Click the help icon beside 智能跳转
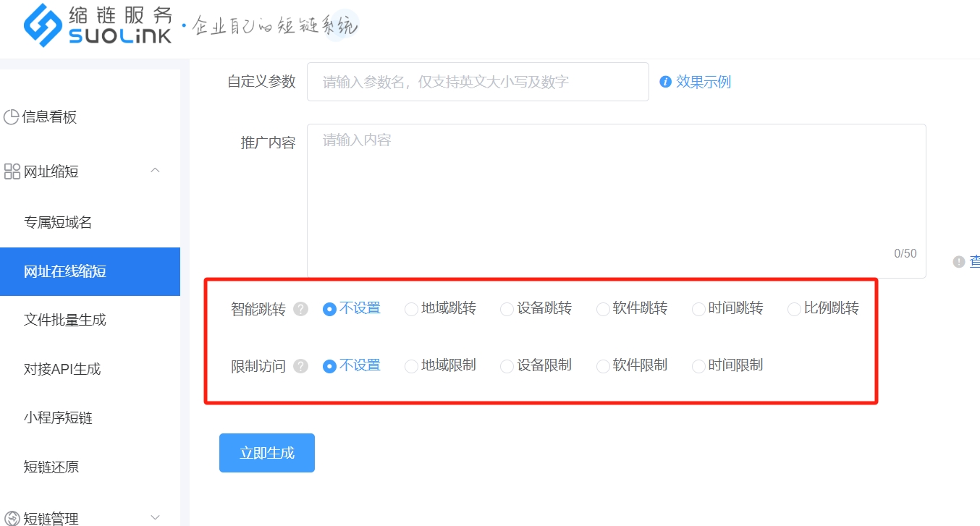Screen dimensions: 980x526 click(301, 309)
